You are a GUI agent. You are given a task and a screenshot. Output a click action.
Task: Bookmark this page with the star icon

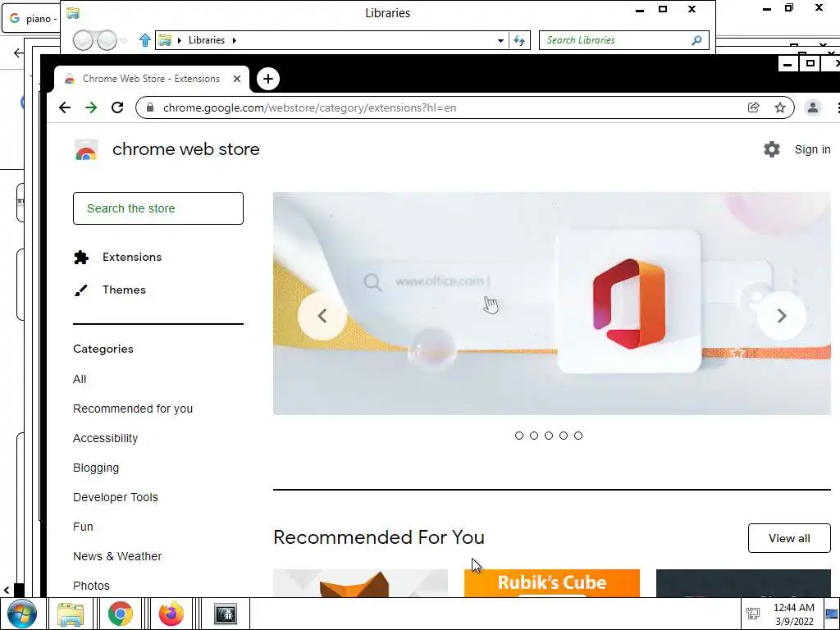click(x=780, y=107)
